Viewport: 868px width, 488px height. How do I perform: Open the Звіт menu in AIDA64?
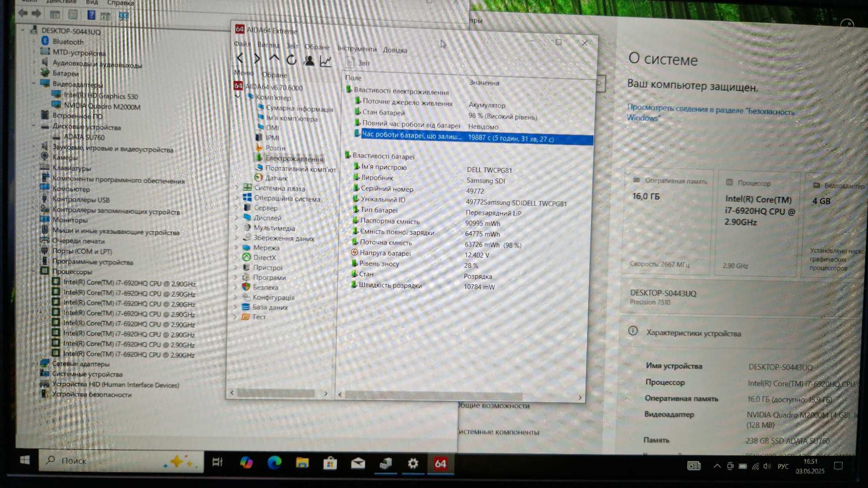(x=292, y=46)
